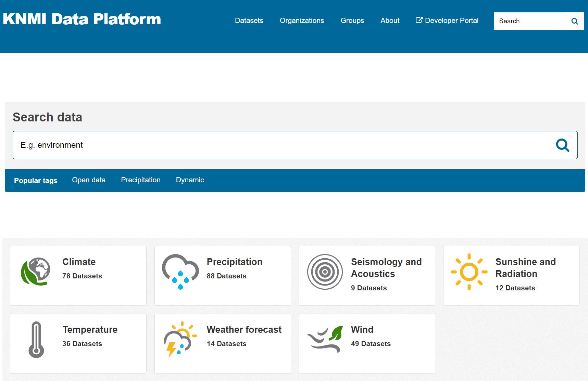Click '9 Datasets' under Seismology

(369, 288)
